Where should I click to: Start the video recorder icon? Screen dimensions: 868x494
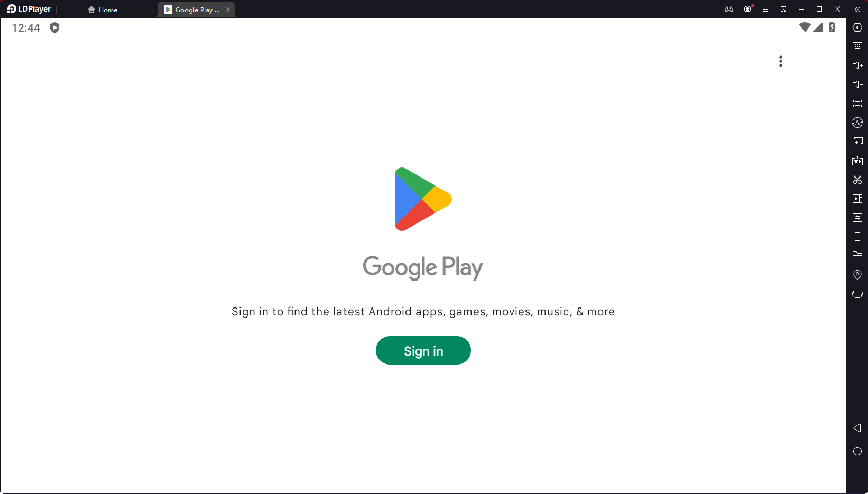857,199
